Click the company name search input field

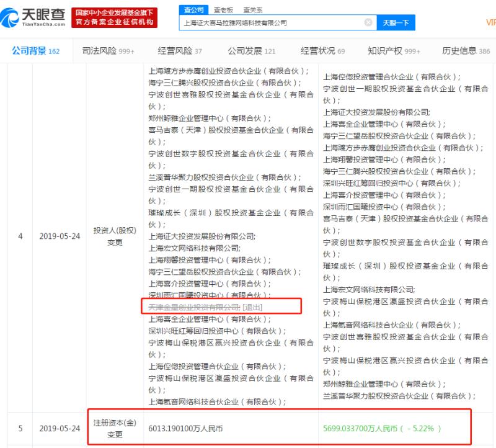point(267,22)
